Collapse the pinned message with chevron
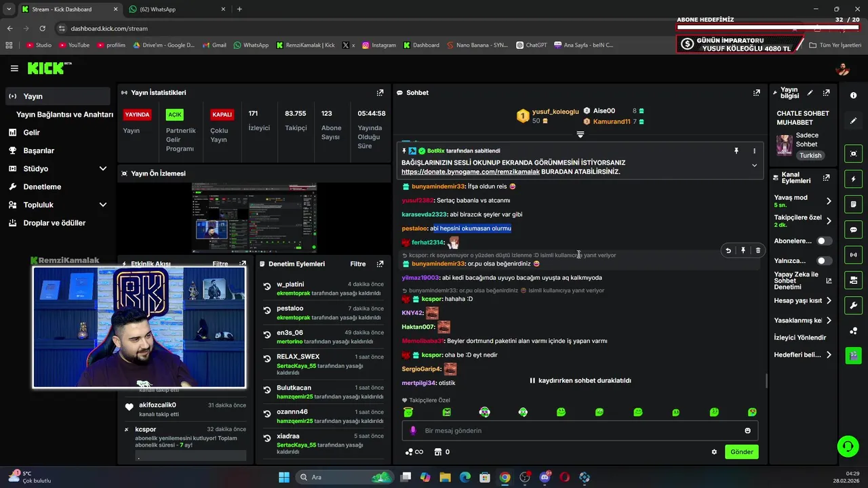This screenshot has width=868, height=488. pos(754,165)
